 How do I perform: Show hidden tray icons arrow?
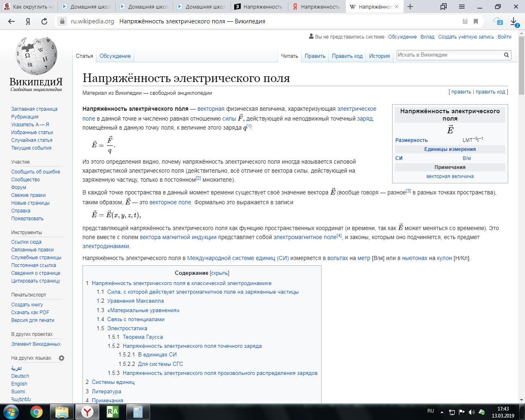tap(442, 412)
